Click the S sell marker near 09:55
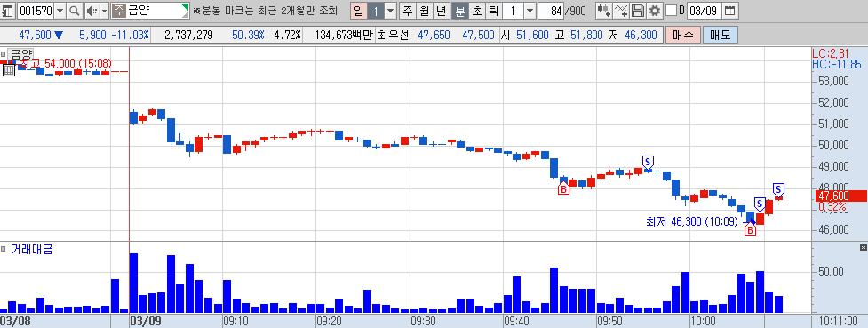Viewport: 868px width, 328px height. point(648,162)
